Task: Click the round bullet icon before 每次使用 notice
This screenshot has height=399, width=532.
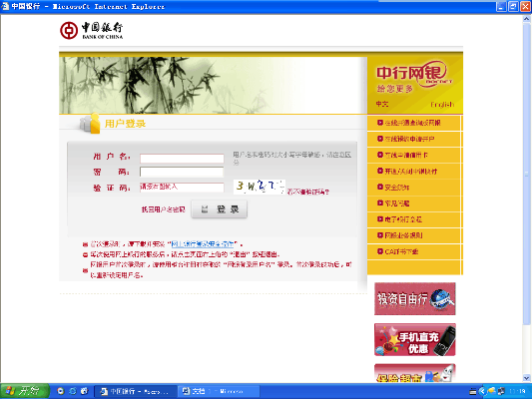Action: (x=85, y=254)
